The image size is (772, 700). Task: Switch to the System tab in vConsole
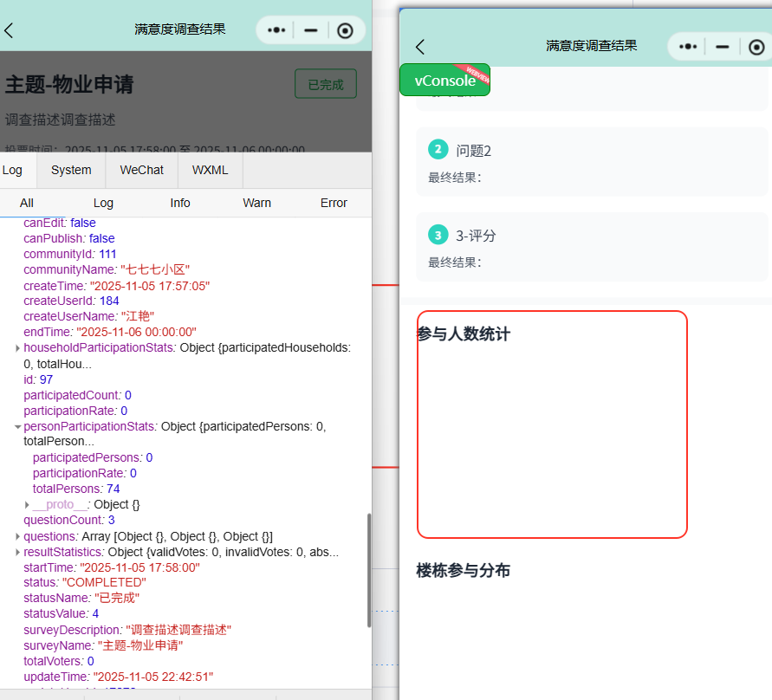pyautogui.click(x=70, y=170)
